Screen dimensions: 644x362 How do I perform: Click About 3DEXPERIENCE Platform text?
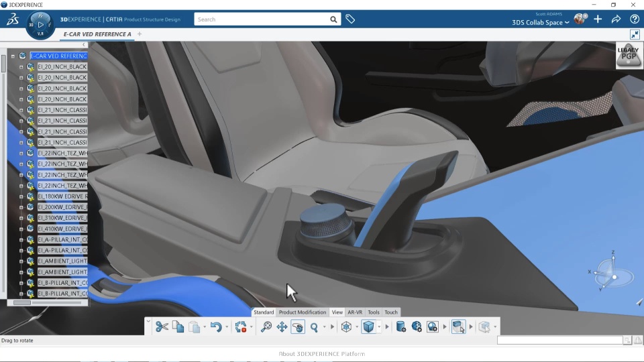[321, 354]
